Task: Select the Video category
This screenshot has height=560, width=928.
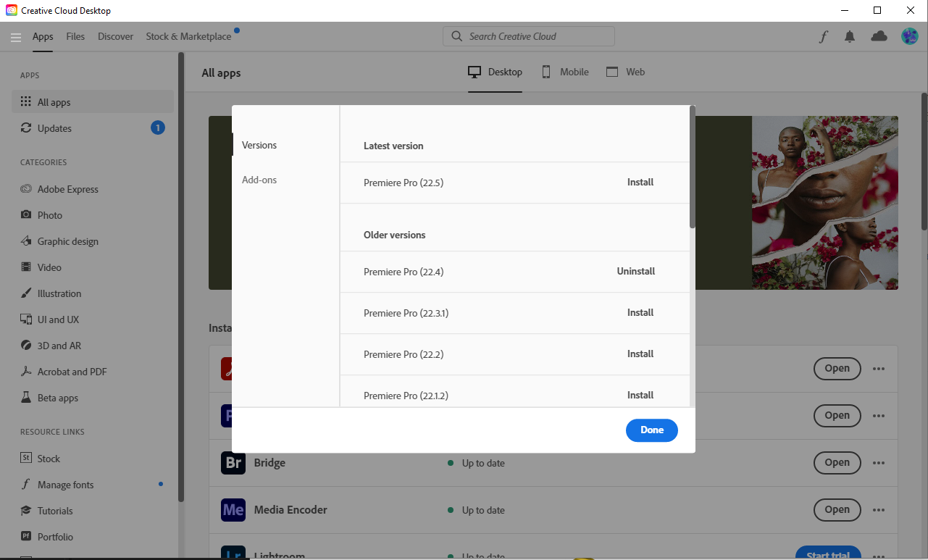Action: [50, 267]
